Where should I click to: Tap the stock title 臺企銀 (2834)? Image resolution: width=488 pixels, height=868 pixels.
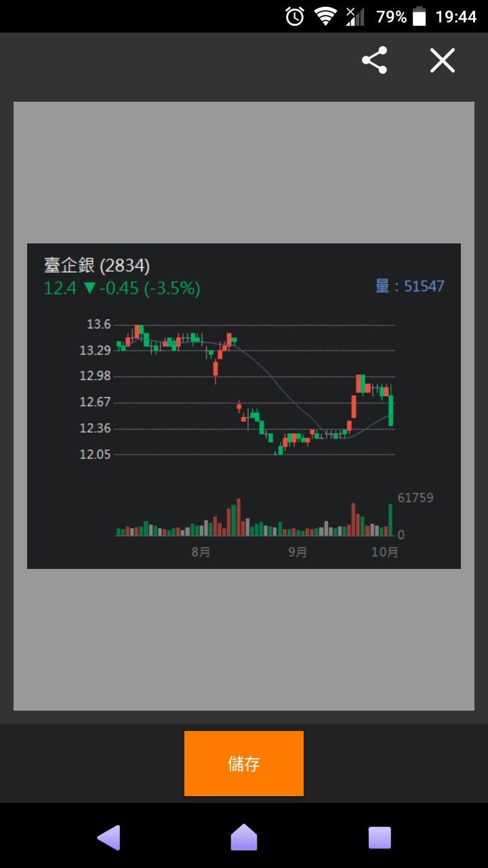coord(97,265)
